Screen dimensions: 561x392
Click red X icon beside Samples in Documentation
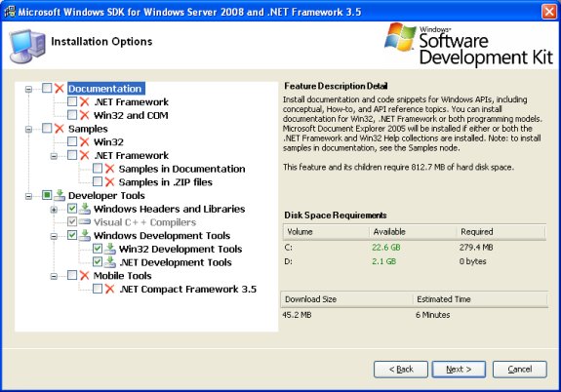pyautogui.click(x=110, y=169)
